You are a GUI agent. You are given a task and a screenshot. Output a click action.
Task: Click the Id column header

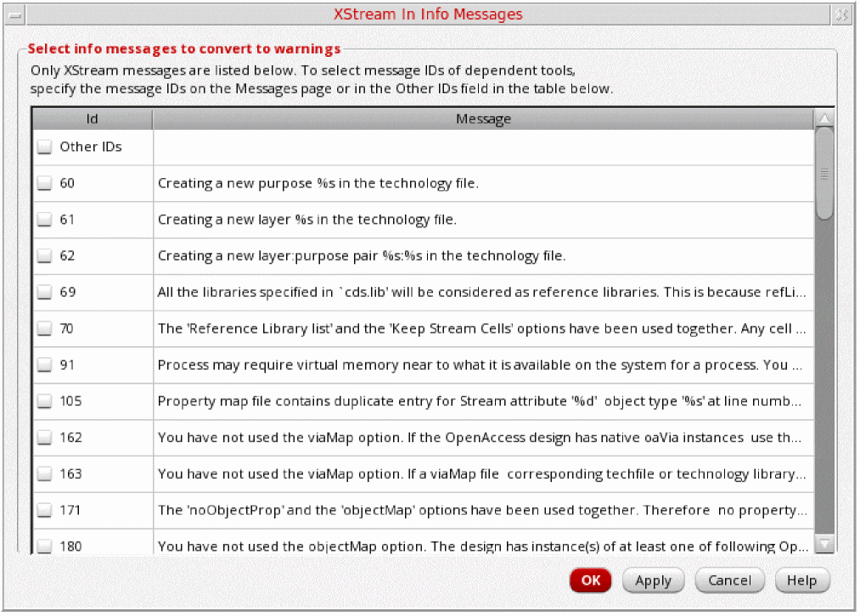coord(93,119)
